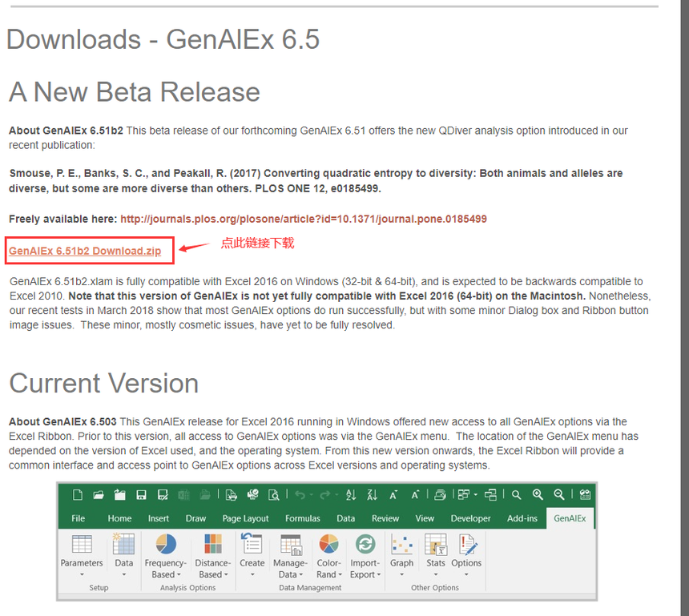Click the Save floppy disk icon

[x=141, y=495]
